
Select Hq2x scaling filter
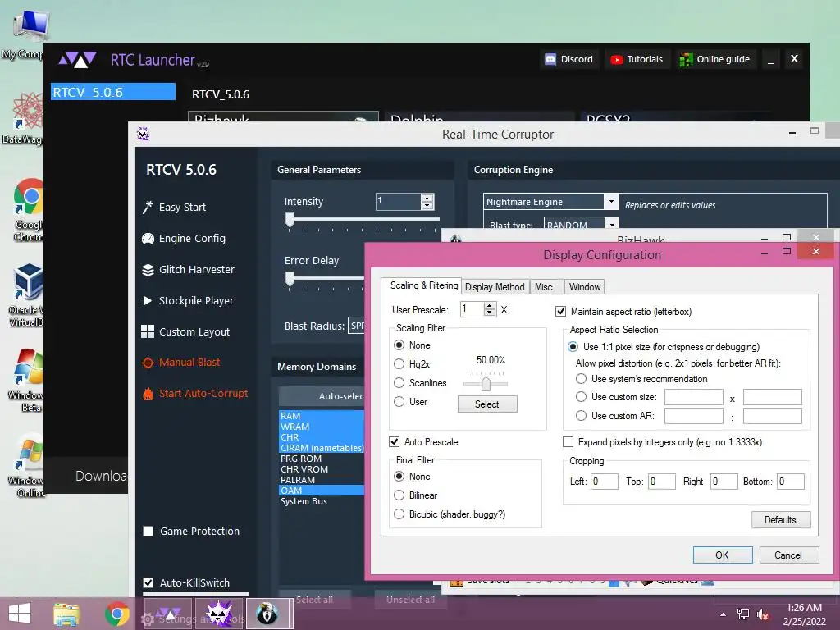click(x=399, y=364)
